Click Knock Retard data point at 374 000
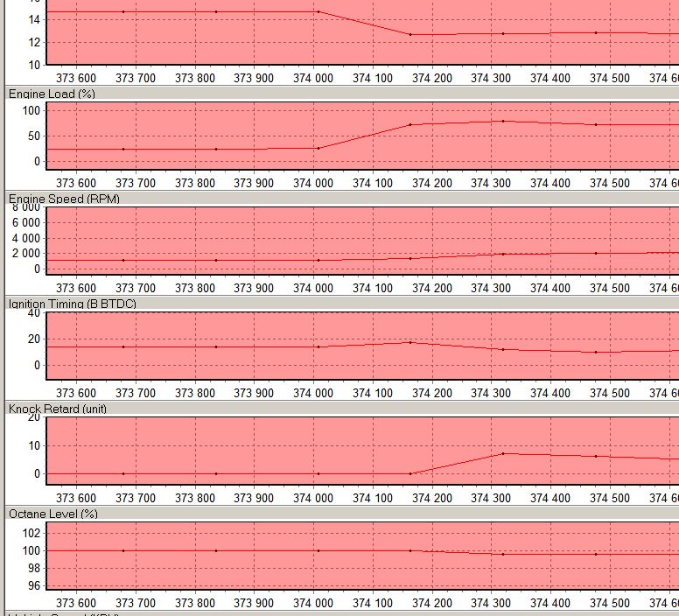 [x=318, y=473]
